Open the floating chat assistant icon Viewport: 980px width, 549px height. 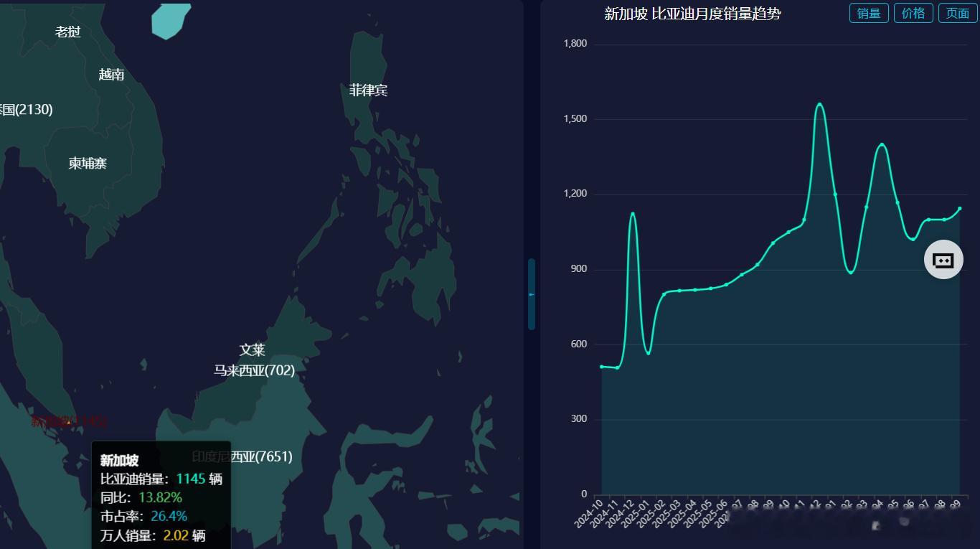tap(943, 260)
